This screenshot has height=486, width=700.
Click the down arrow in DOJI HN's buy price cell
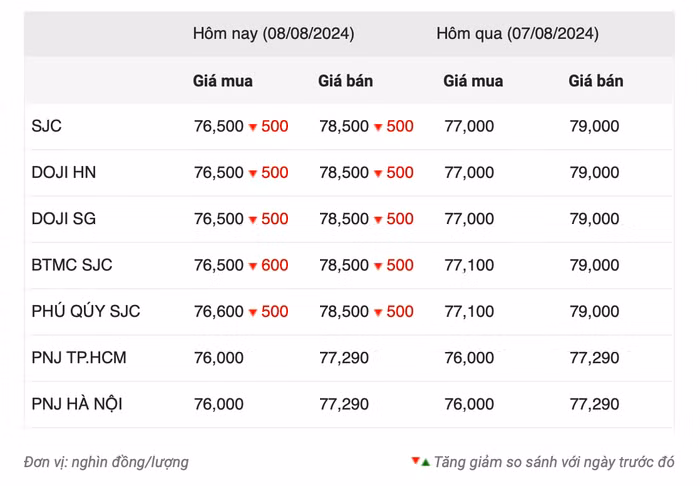coord(253,173)
